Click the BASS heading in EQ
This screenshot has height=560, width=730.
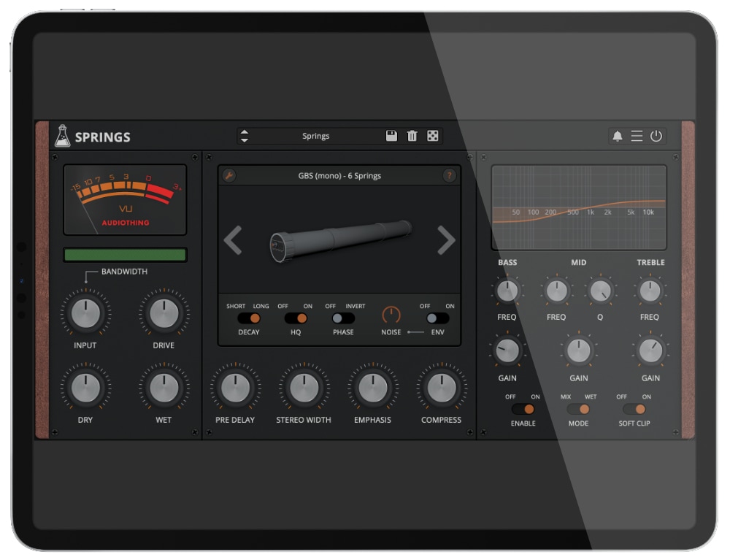(507, 263)
